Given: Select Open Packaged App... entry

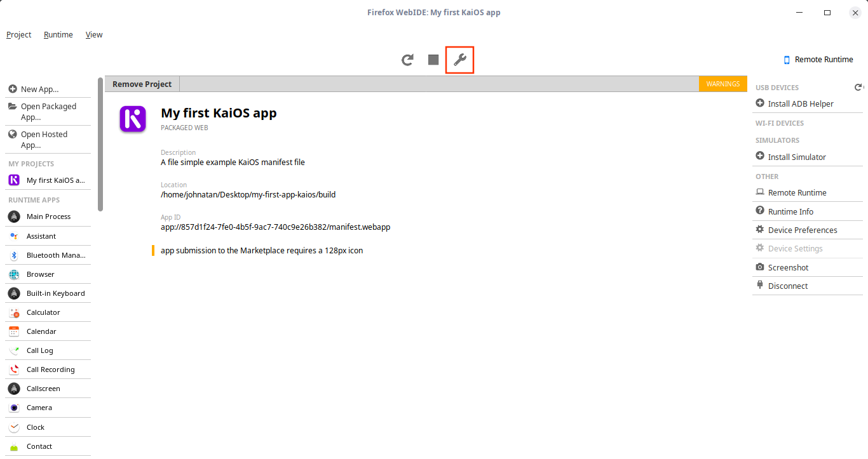Looking at the screenshot, I should click(49, 112).
